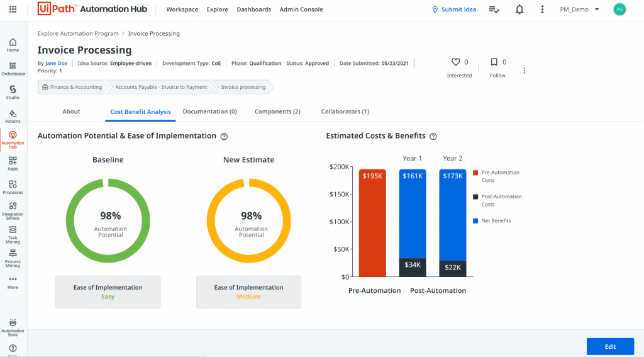Switch to the Components (2) tab
The image size is (644, 357).
pos(277,111)
